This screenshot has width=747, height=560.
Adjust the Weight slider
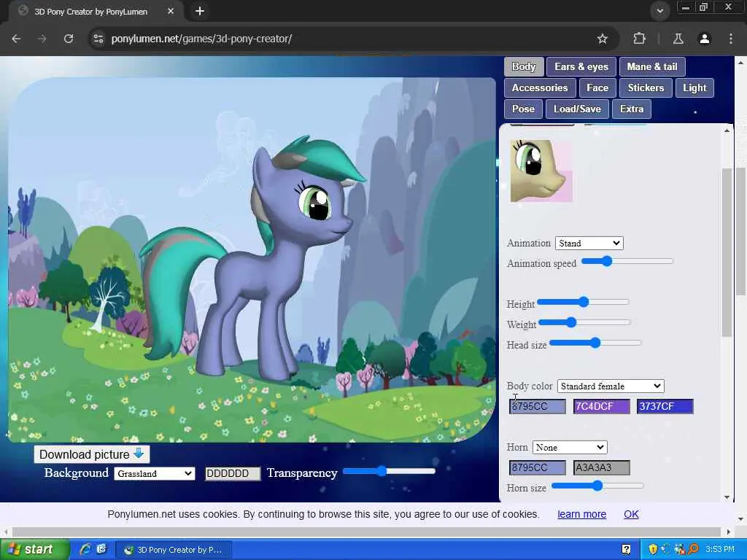pyautogui.click(x=584, y=322)
